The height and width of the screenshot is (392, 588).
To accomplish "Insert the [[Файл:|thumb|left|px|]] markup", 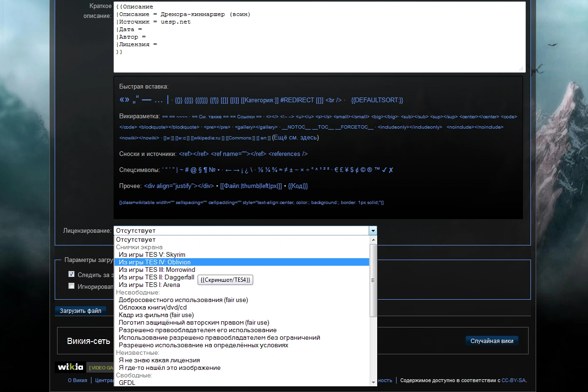I will click(251, 186).
